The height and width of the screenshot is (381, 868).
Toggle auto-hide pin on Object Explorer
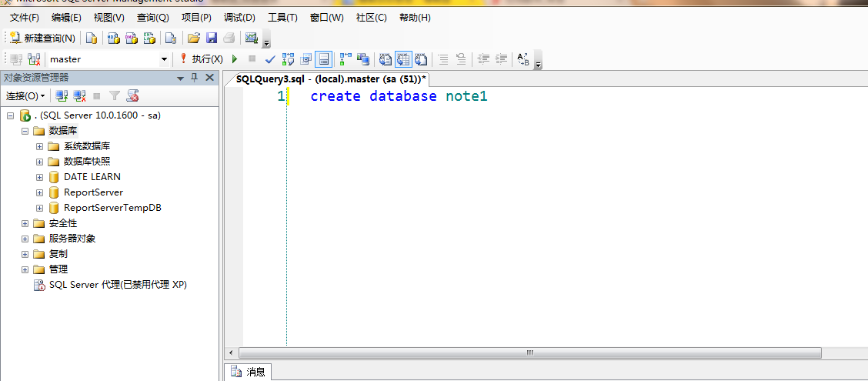coord(195,78)
